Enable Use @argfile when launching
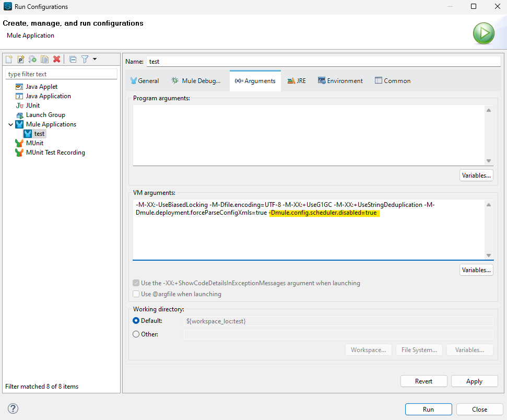 [x=136, y=294]
